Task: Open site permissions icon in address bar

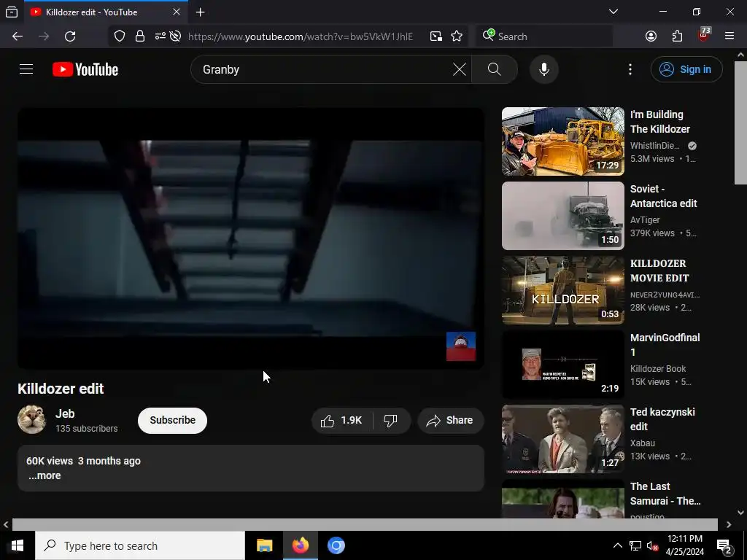Action: [160, 36]
